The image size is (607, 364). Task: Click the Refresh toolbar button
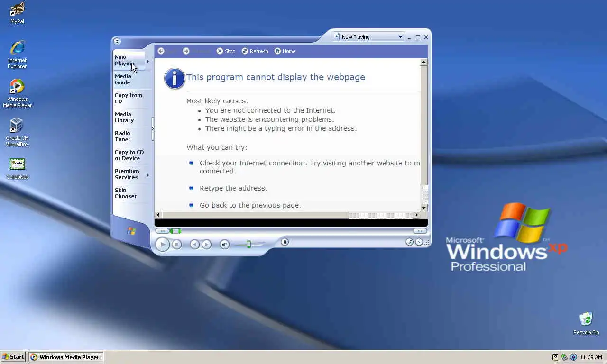(255, 51)
